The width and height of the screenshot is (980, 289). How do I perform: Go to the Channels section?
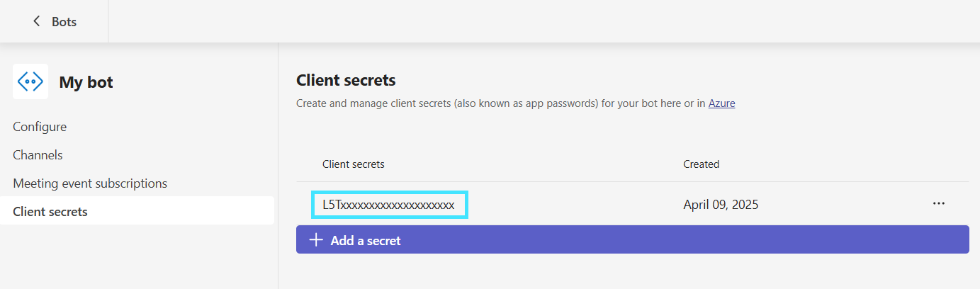[38, 155]
